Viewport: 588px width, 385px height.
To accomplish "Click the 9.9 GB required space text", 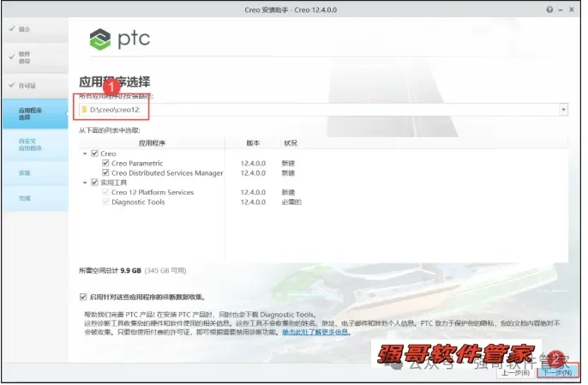I will pos(130,271).
